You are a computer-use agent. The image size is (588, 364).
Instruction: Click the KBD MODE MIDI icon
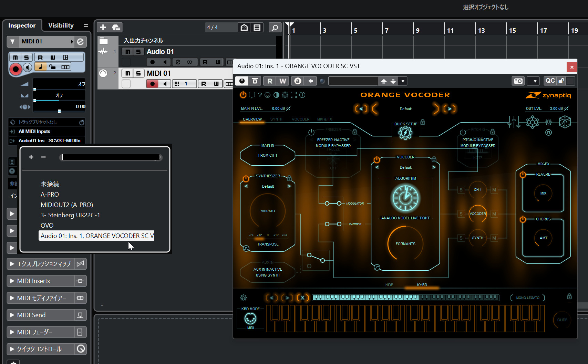250,319
